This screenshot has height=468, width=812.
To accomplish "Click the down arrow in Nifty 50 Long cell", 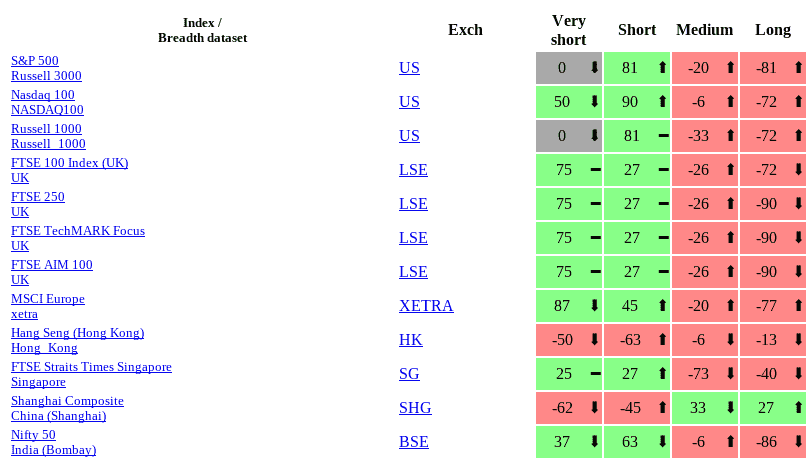I will click(798, 442).
